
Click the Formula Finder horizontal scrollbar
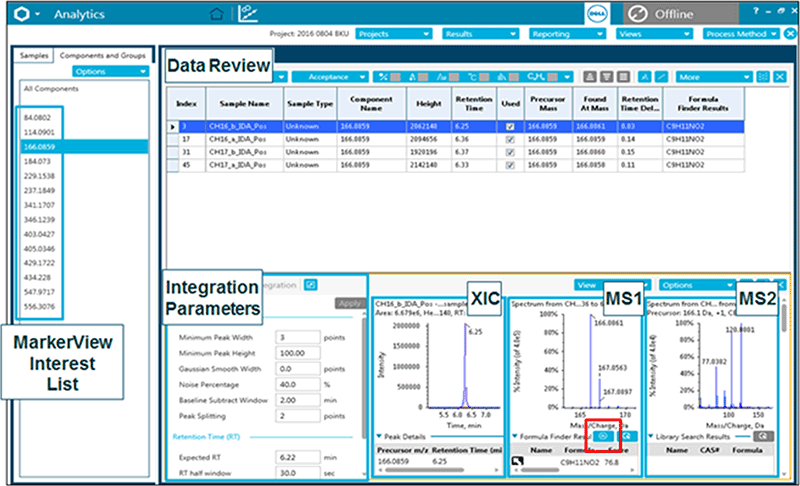pos(541,470)
